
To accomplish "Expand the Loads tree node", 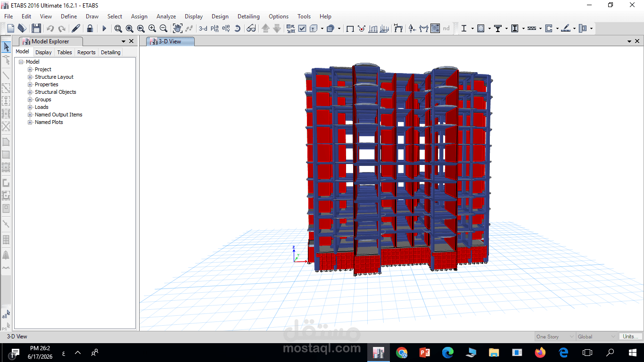I will click(30, 107).
